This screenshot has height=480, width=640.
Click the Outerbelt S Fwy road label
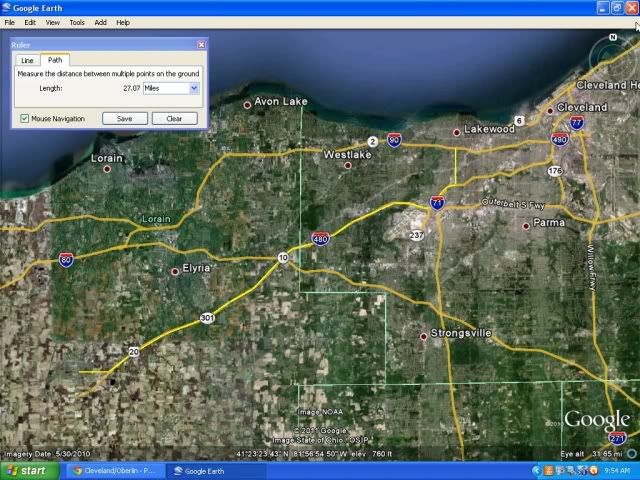(x=513, y=204)
